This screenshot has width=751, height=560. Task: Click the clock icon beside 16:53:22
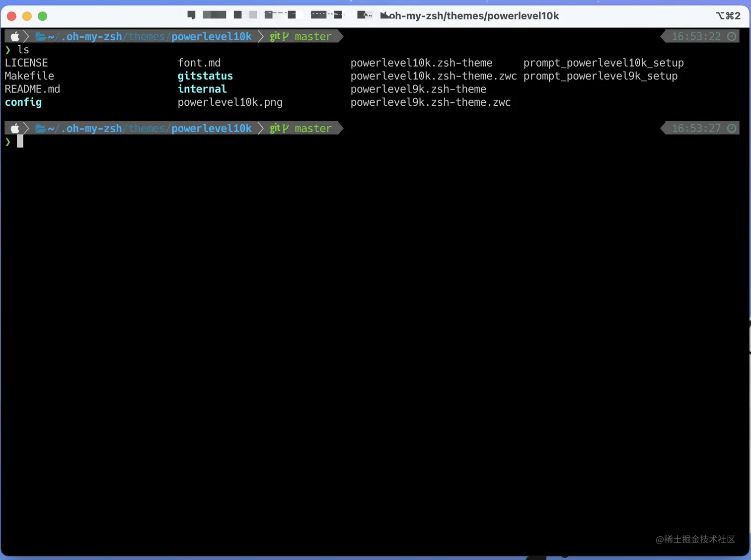click(x=732, y=36)
